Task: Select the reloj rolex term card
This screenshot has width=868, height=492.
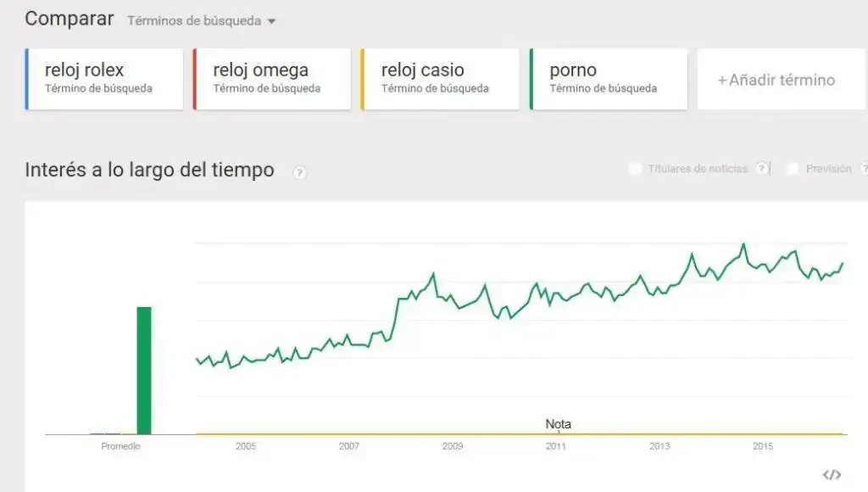Action: click(102, 78)
